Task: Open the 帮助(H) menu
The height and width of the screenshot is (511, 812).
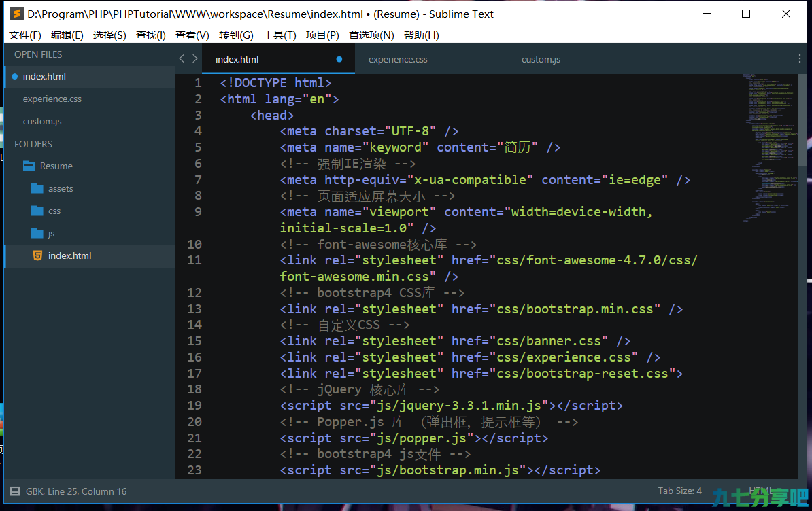Action: (x=422, y=35)
